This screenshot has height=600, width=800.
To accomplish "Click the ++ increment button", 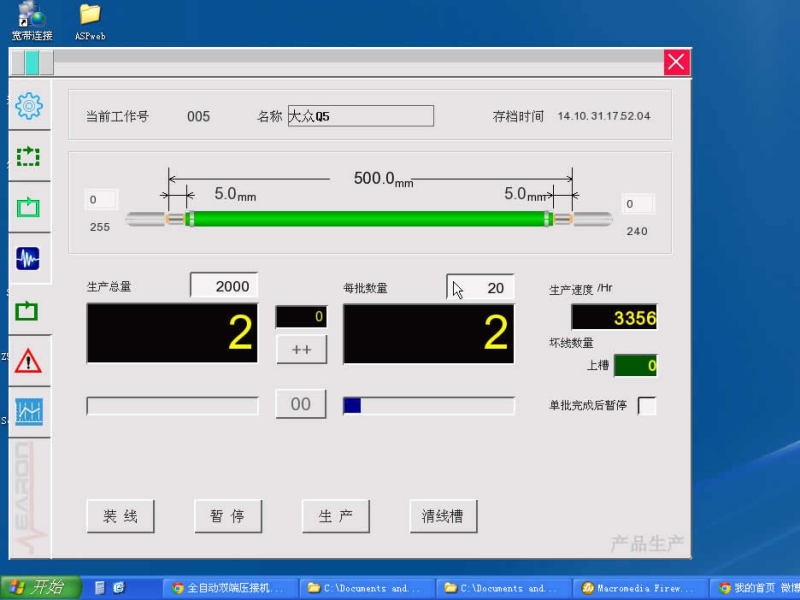I will pyautogui.click(x=301, y=350).
